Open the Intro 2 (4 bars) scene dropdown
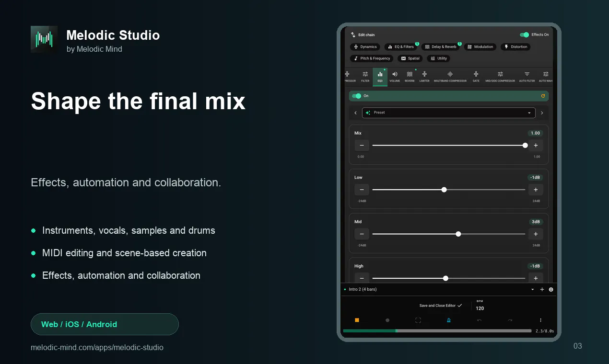Image resolution: width=609 pixels, height=364 pixels. 532,290
